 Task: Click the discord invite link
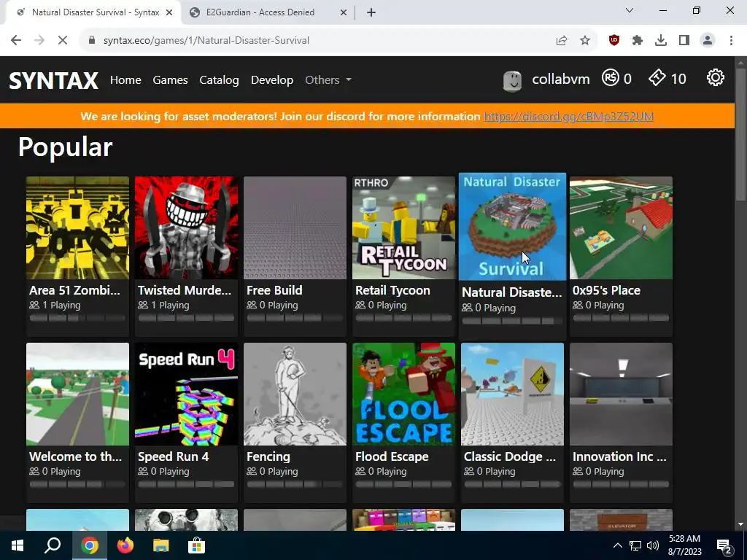pos(568,117)
